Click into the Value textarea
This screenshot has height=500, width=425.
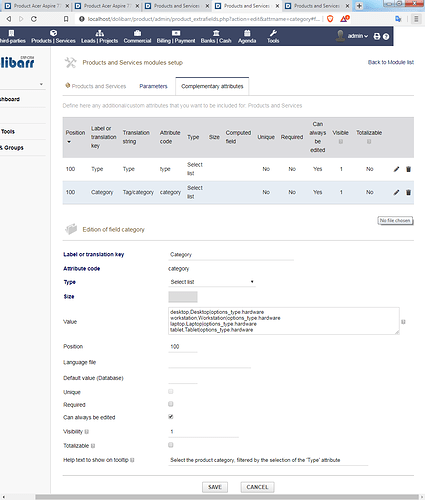click(x=284, y=321)
